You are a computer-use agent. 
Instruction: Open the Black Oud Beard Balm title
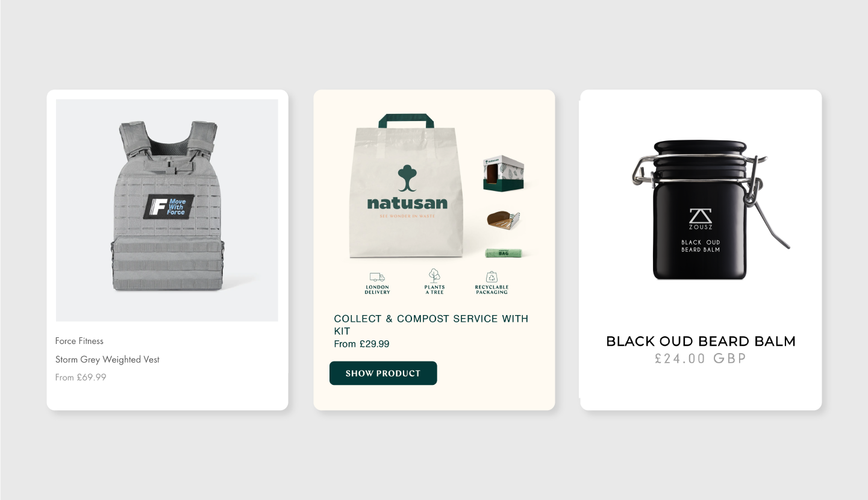[701, 342]
